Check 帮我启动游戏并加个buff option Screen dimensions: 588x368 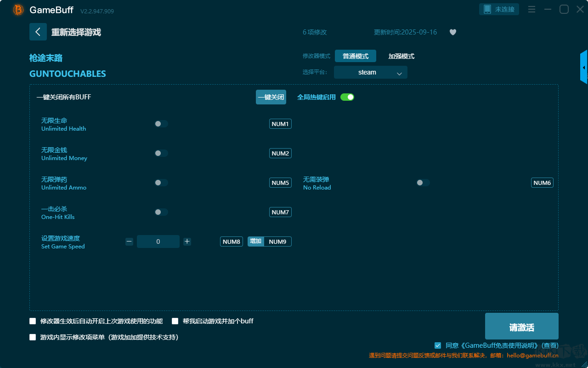click(x=175, y=321)
